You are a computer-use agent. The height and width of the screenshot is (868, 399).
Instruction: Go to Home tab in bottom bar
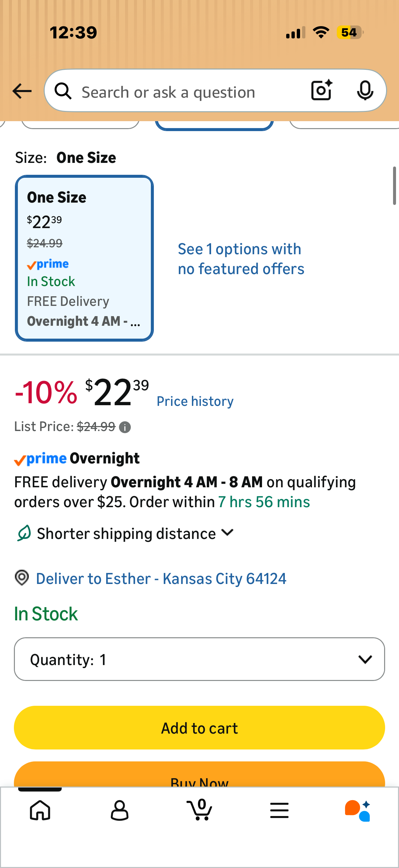point(40,810)
